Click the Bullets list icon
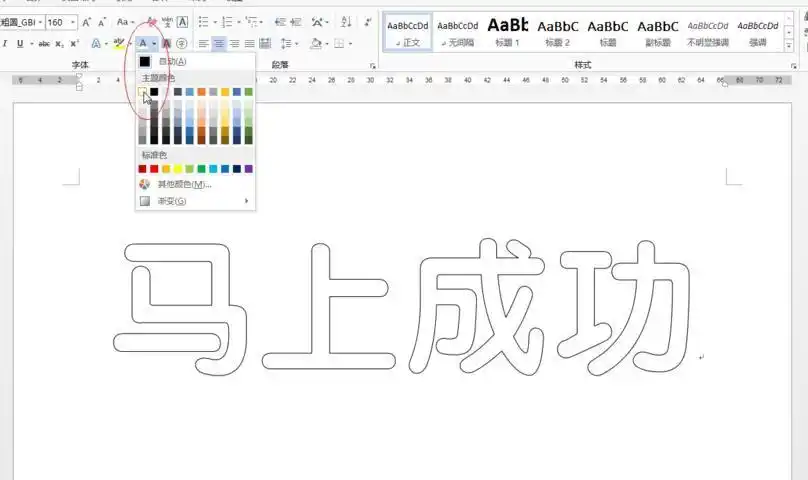This screenshot has height=480, width=808. coord(204,22)
